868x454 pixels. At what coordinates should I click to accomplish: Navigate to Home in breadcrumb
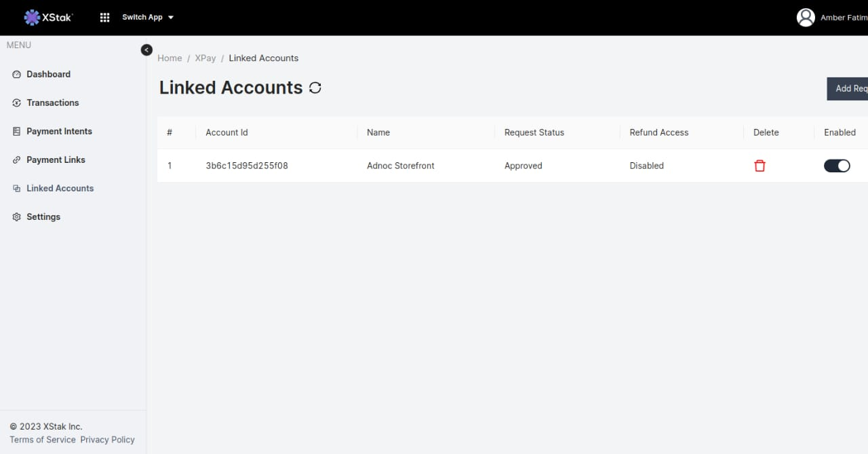(x=170, y=58)
